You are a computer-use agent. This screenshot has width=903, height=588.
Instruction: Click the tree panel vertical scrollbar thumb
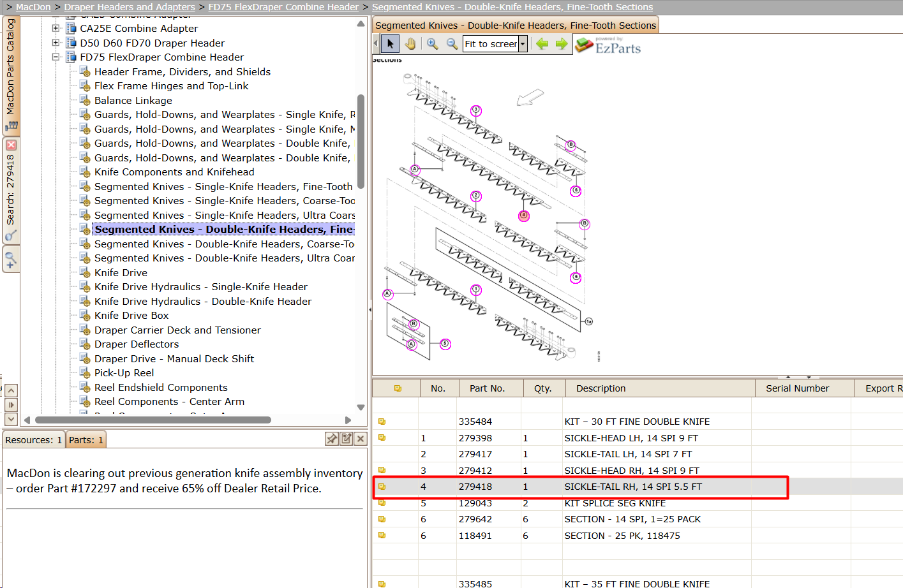point(361,141)
